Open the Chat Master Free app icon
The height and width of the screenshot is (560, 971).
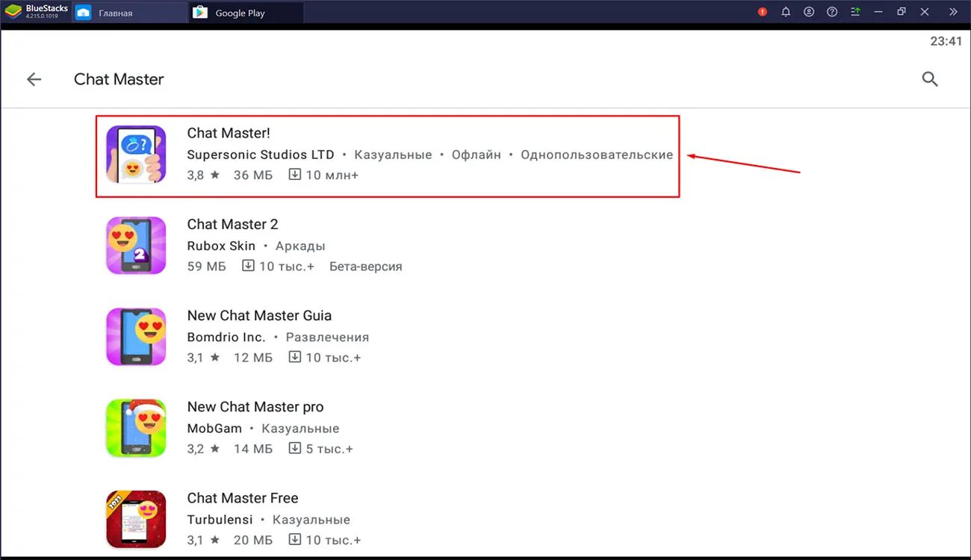[136, 520]
